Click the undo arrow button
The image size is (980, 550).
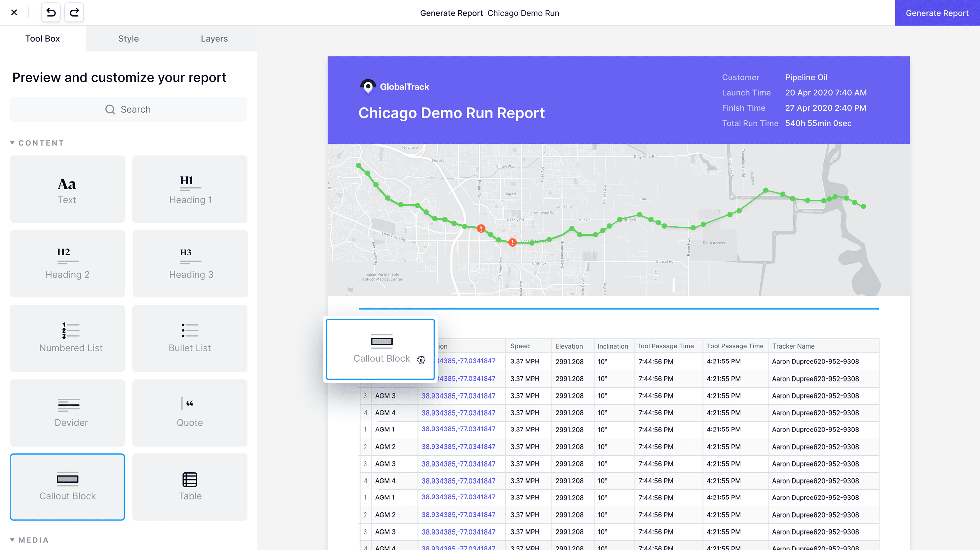click(51, 12)
